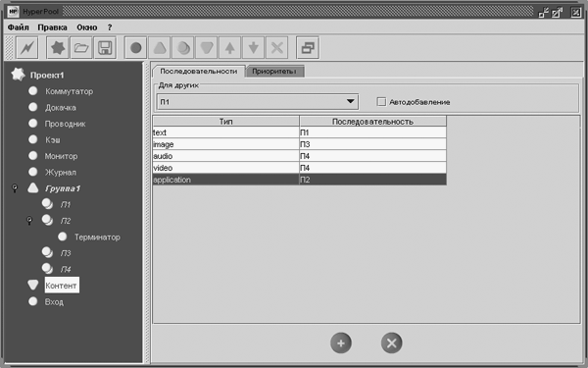The height and width of the screenshot is (368, 588).
Task: Click the inverted triangle toolbar icon
Action: point(207,48)
